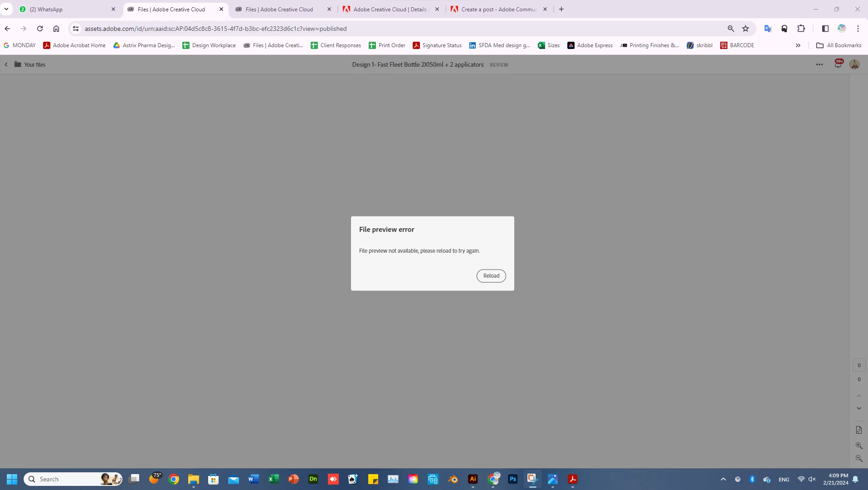Open the user profile avatar

click(x=854, y=64)
